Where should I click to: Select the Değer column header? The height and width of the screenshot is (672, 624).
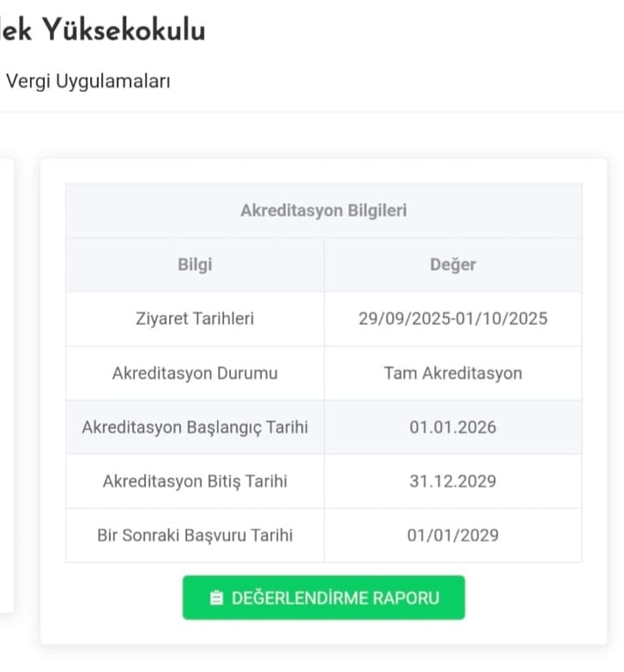[452, 264]
